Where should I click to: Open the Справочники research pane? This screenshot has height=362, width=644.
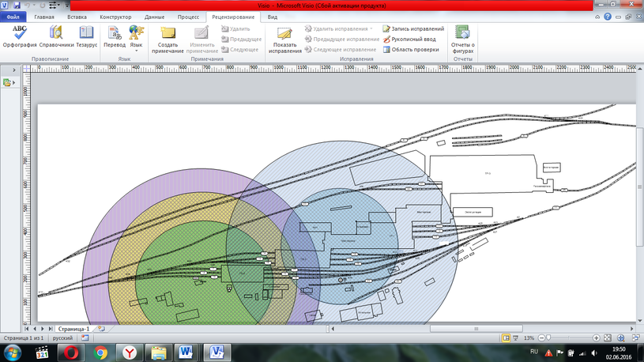[x=55, y=36]
